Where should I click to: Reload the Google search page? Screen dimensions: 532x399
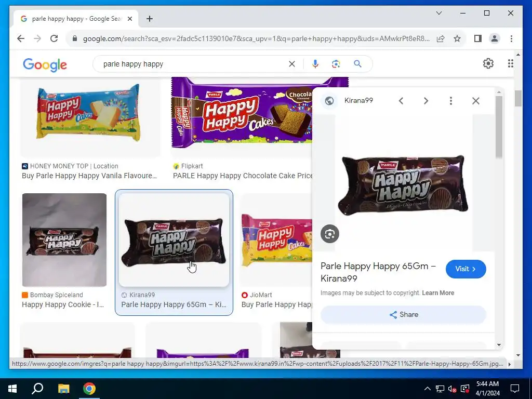point(54,38)
